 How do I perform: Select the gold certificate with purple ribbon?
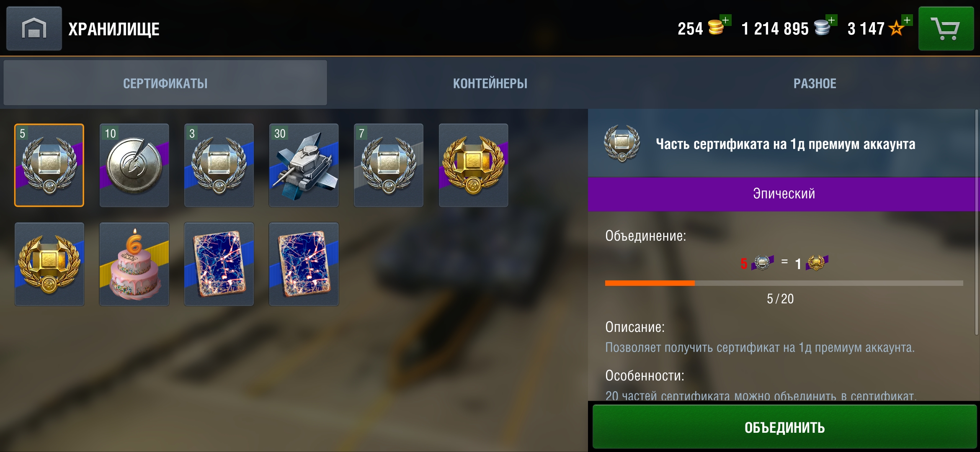[x=473, y=165]
